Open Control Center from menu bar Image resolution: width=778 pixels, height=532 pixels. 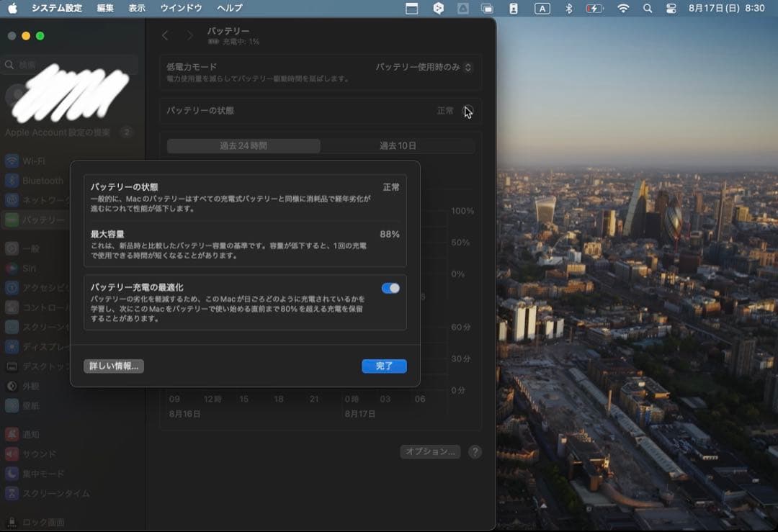pyautogui.click(x=671, y=9)
